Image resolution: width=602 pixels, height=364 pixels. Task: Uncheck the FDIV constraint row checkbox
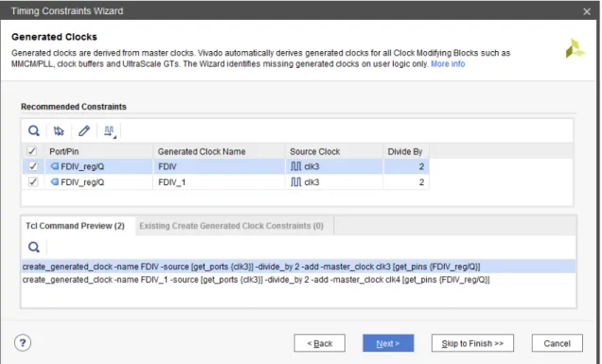pos(33,166)
